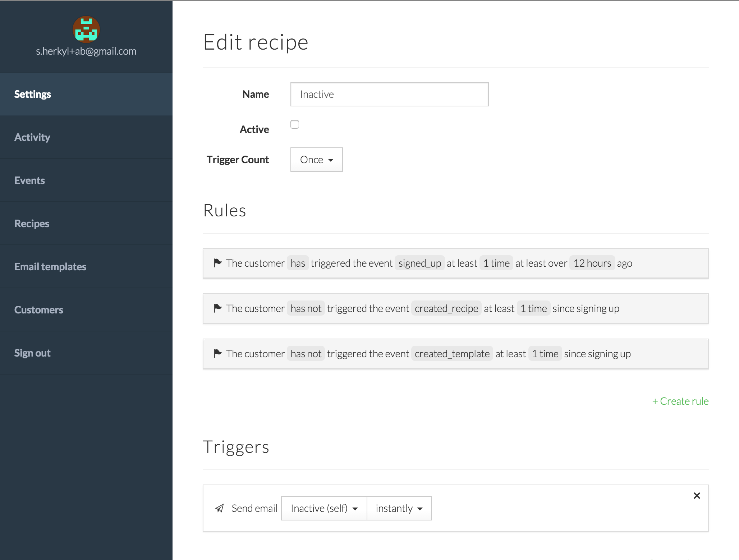Image resolution: width=739 pixels, height=560 pixels.
Task: Click the Name input field
Action: [x=389, y=94]
